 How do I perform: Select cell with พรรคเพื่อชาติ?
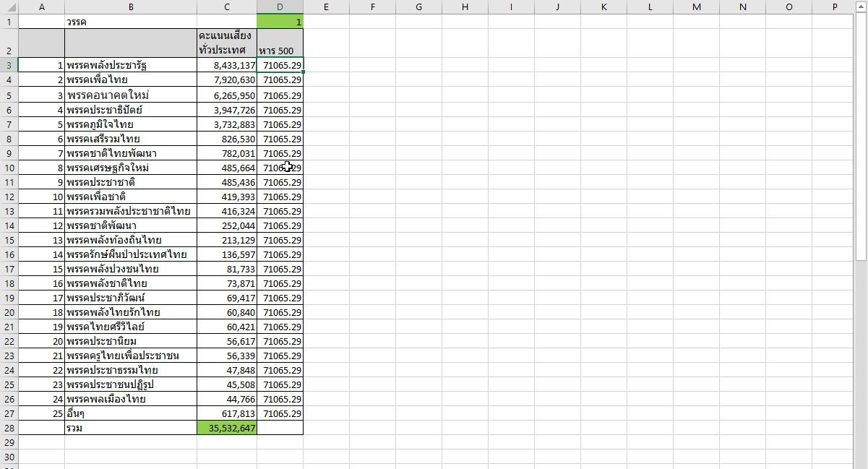click(131, 197)
